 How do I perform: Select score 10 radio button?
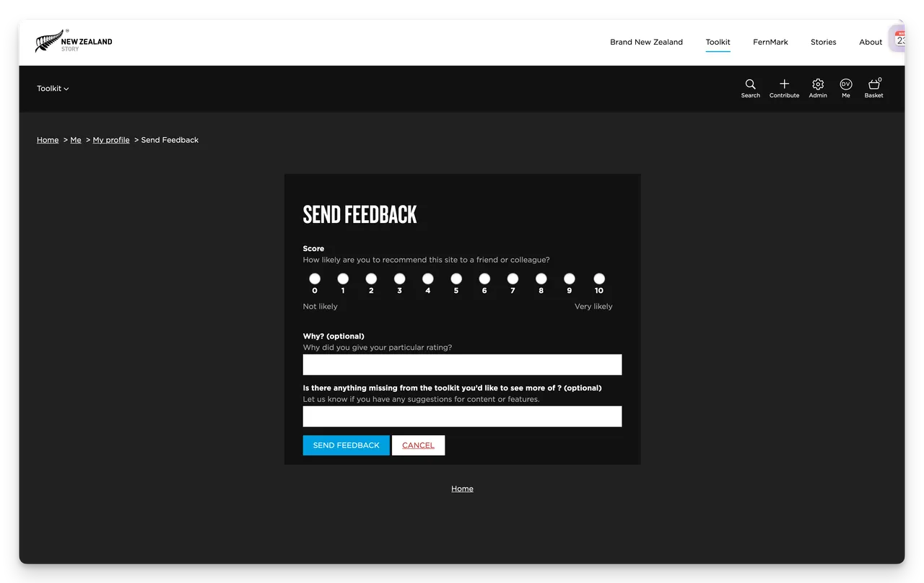point(598,279)
